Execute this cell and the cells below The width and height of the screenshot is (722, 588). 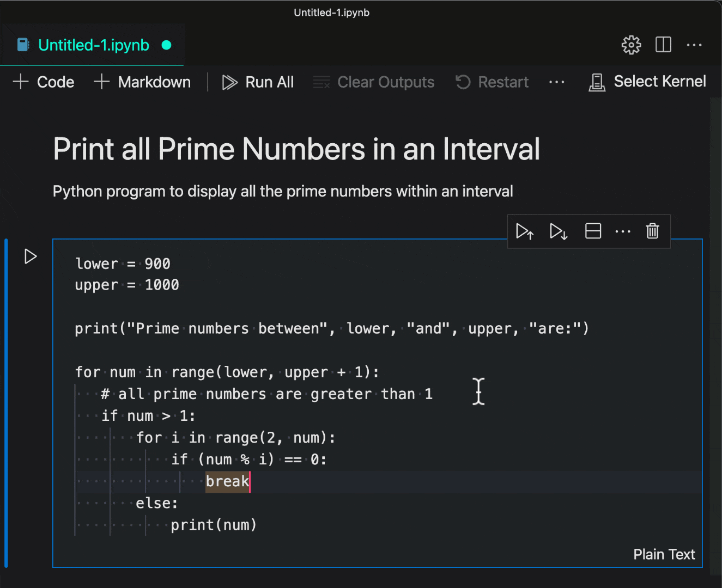click(559, 231)
